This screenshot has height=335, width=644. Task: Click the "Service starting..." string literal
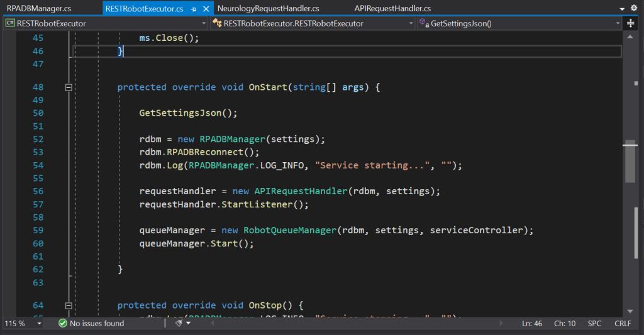click(372, 165)
